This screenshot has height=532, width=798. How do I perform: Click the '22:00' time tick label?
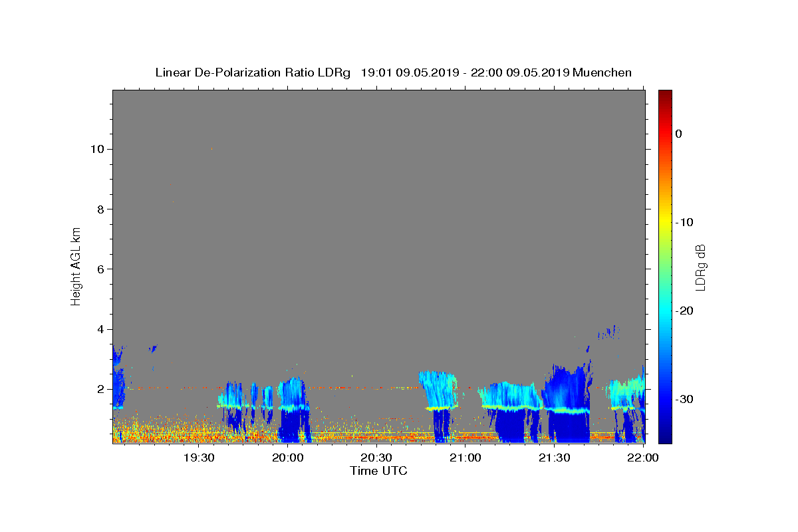(x=642, y=458)
